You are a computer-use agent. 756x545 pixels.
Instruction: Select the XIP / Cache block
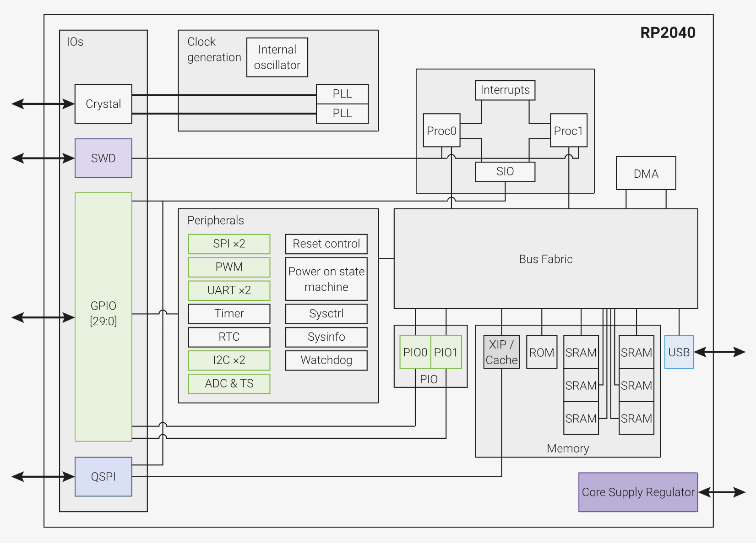coord(501,352)
